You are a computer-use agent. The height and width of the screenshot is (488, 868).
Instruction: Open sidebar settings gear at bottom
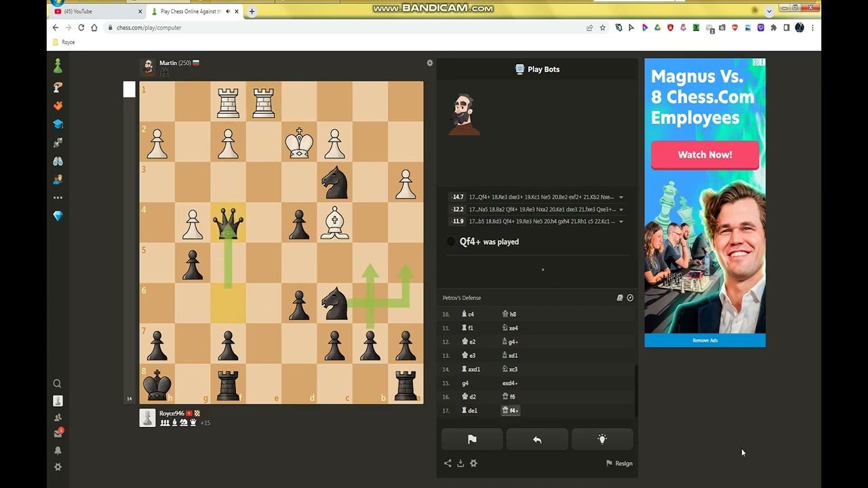pyautogui.click(x=58, y=467)
